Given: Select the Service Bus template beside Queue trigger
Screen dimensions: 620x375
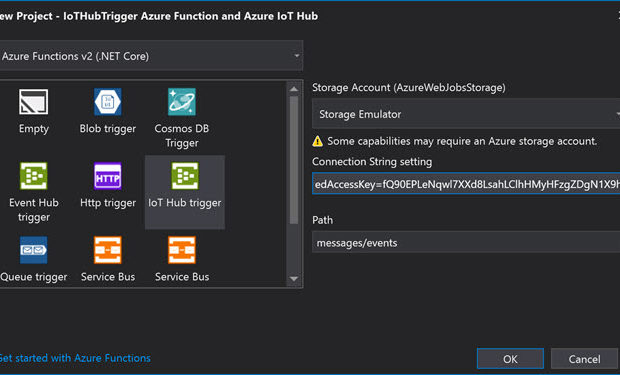Looking at the screenshot, I should click(x=108, y=259).
